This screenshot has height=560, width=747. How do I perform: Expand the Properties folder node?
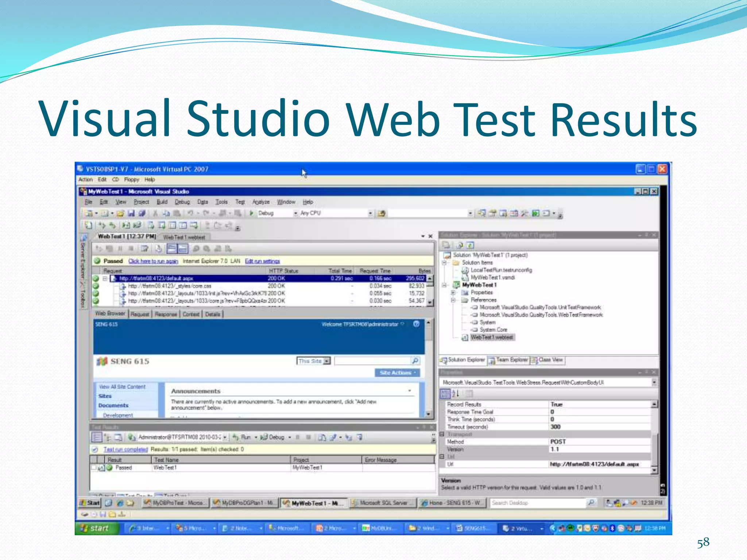pos(453,292)
